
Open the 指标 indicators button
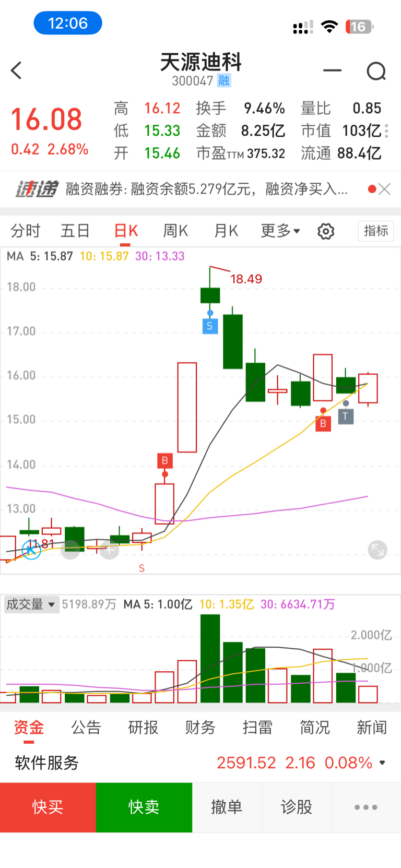pyautogui.click(x=376, y=231)
